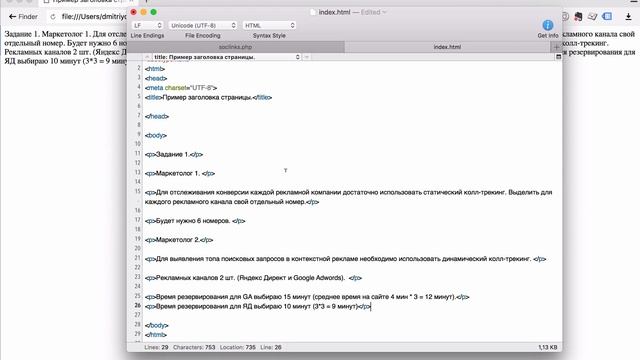Viewport: 640px width, 360px height.
Task: Reload the page in the browser
Action: pyautogui.click(x=53, y=17)
